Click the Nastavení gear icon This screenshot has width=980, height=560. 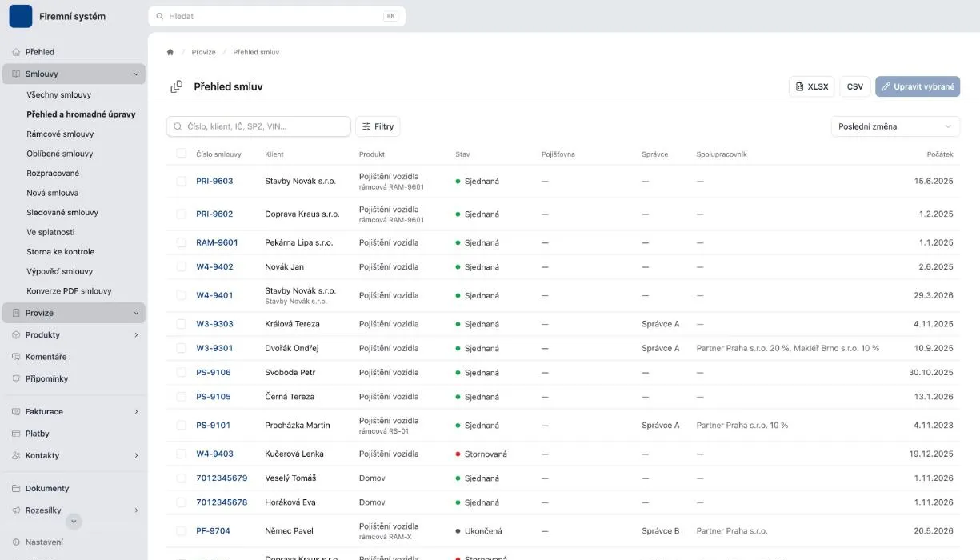[16, 542]
